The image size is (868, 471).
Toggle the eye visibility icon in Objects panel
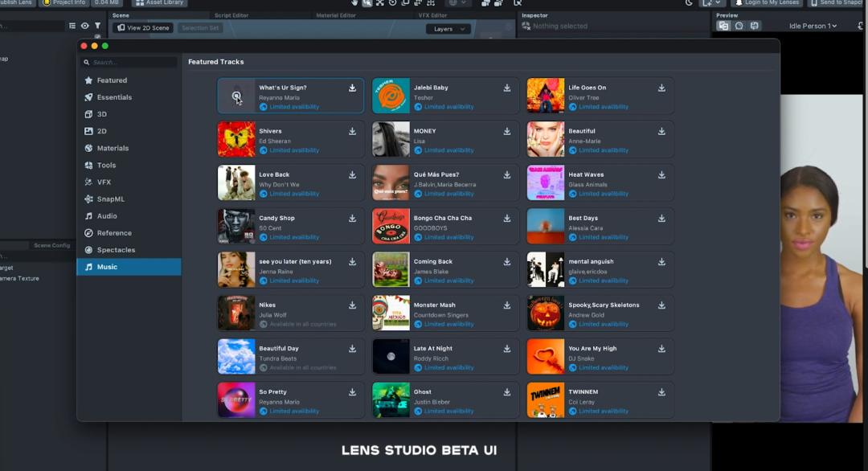(x=84, y=26)
